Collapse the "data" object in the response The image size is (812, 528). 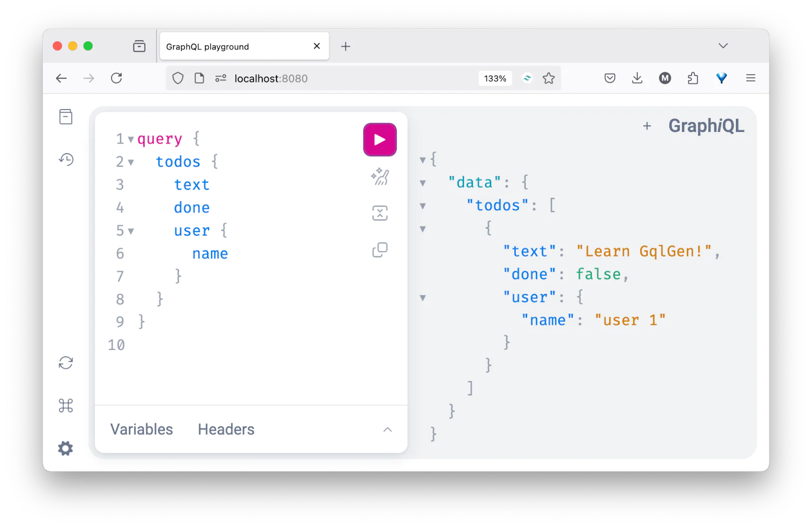point(423,183)
